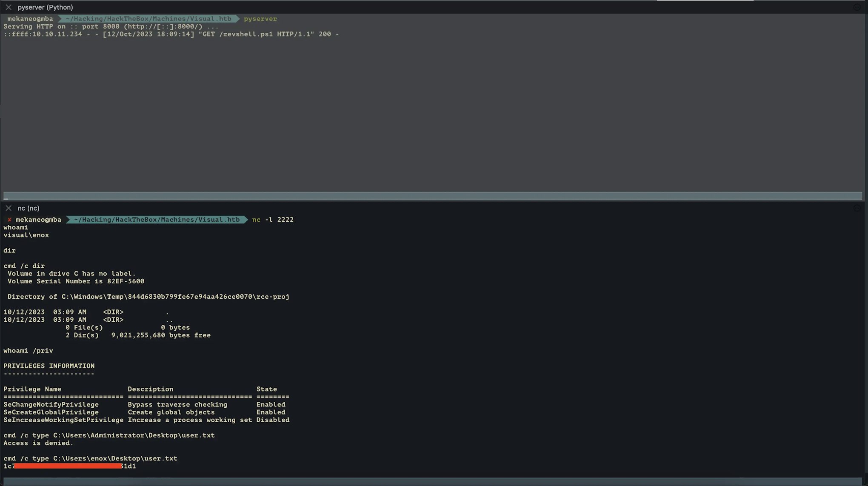Image resolution: width=868 pixels, height=486 pixels.
Task: Click the "mekaneo@mba" prompt in the pyserver pane
Action: pos(30,19)
